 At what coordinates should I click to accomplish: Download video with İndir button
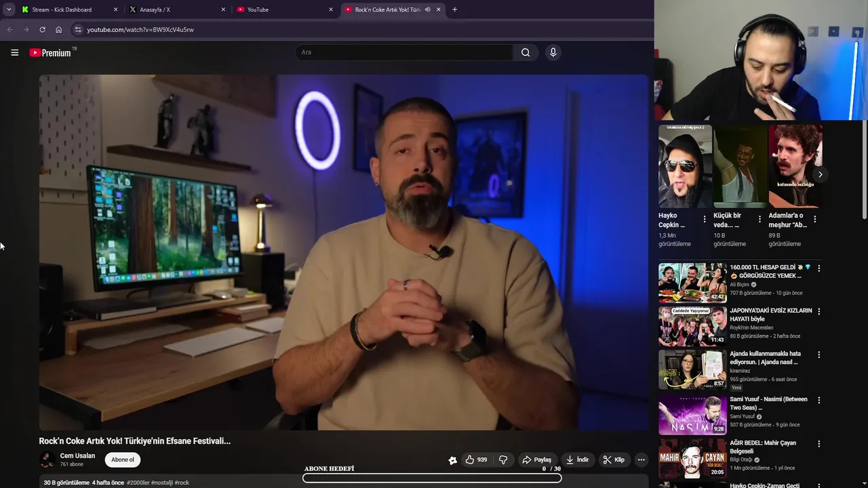click(578, 460)
